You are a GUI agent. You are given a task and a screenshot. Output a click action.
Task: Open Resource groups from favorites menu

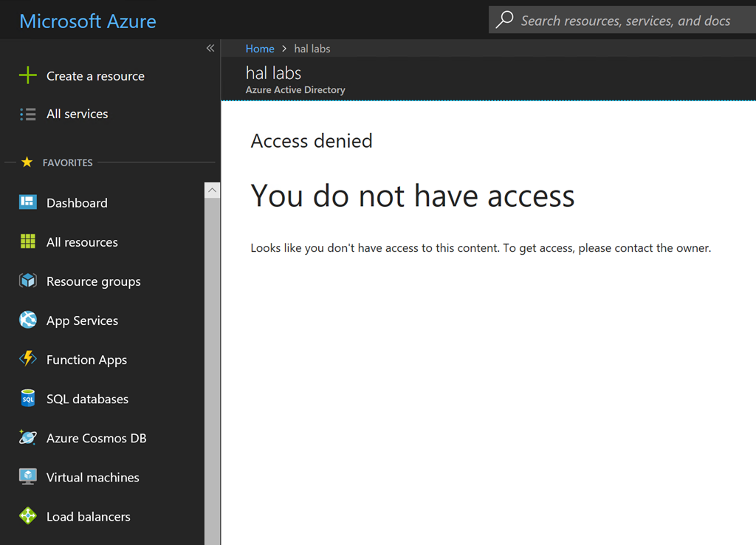(93, 281)
